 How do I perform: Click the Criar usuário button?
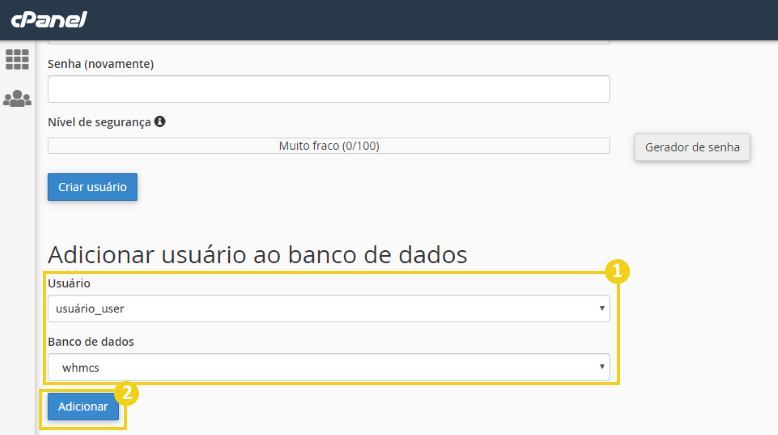tap(92, 187)
